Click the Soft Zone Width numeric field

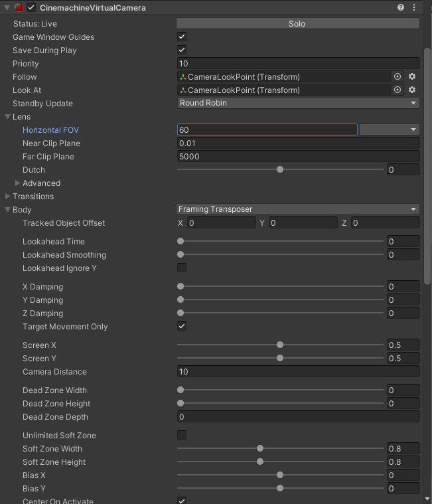403,448
